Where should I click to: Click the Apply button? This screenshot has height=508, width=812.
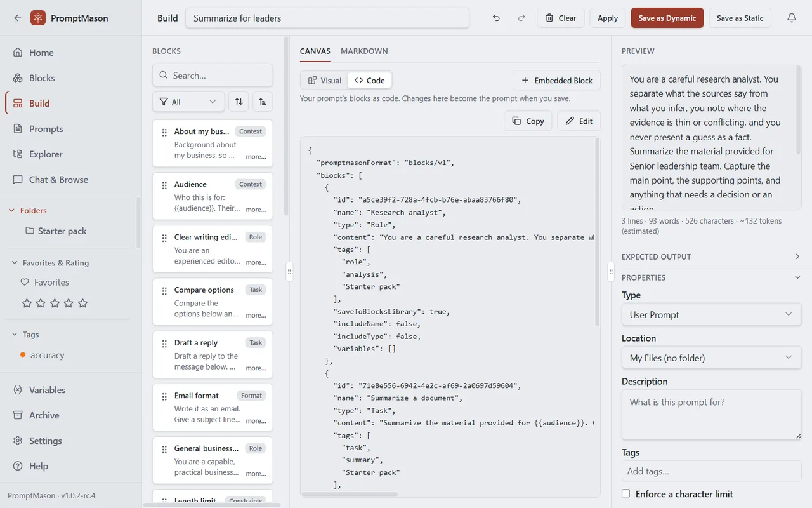[608, 18]
